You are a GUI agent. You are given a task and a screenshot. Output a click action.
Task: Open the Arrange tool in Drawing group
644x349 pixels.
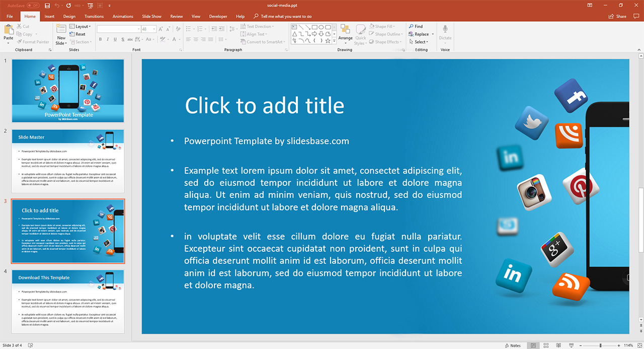point(345,32)
